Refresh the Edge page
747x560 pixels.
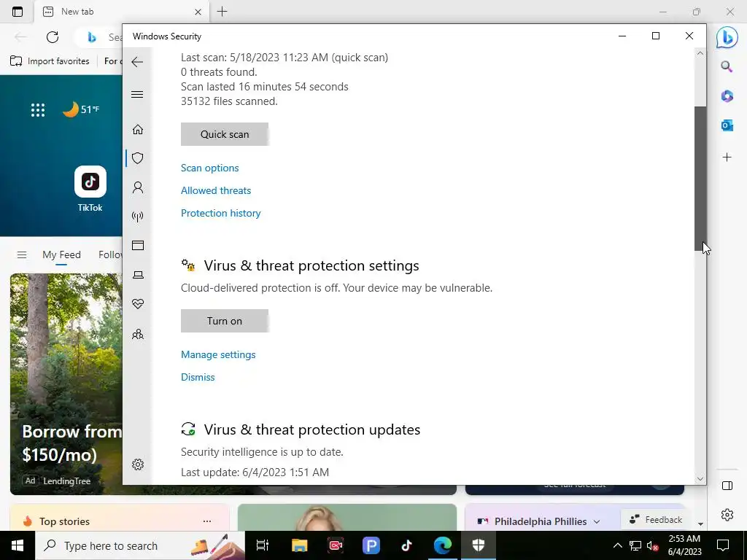tap(53, 36)
